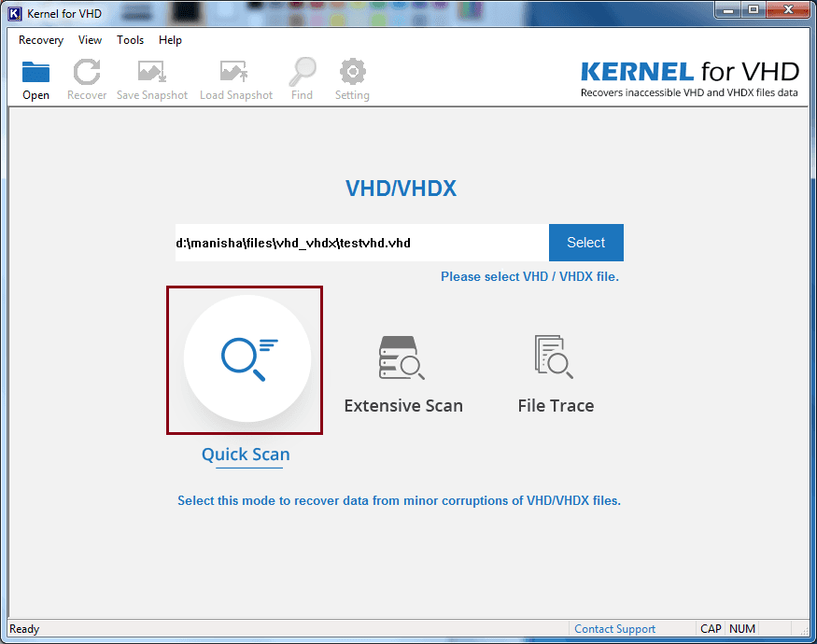
Task: Click the Extensive Scan label
Action: pos(403,405)
